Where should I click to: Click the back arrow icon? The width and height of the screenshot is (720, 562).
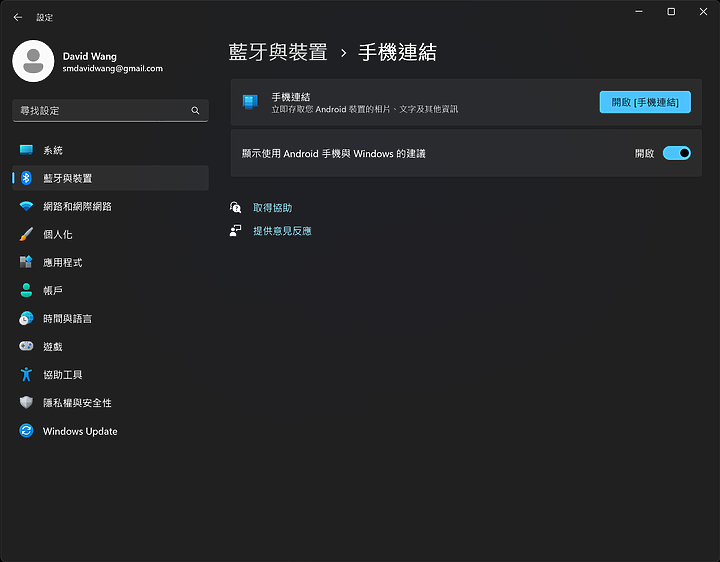pos(17,17)
